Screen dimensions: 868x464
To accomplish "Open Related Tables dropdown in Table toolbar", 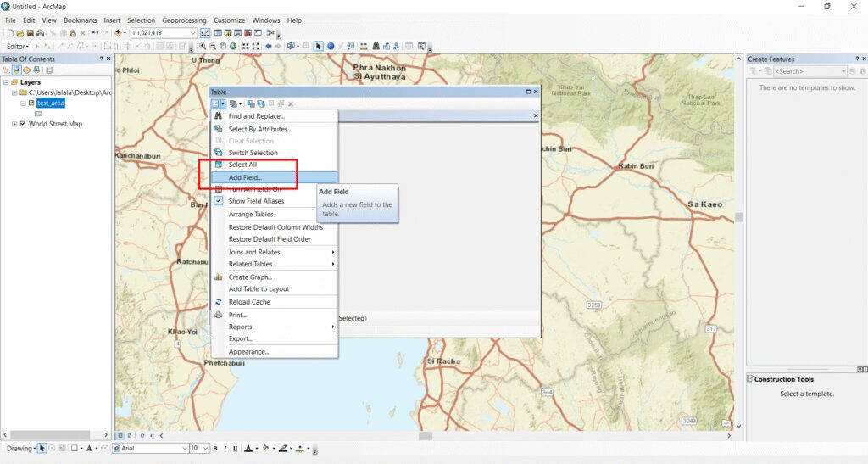I will click(x=236, y=104).
